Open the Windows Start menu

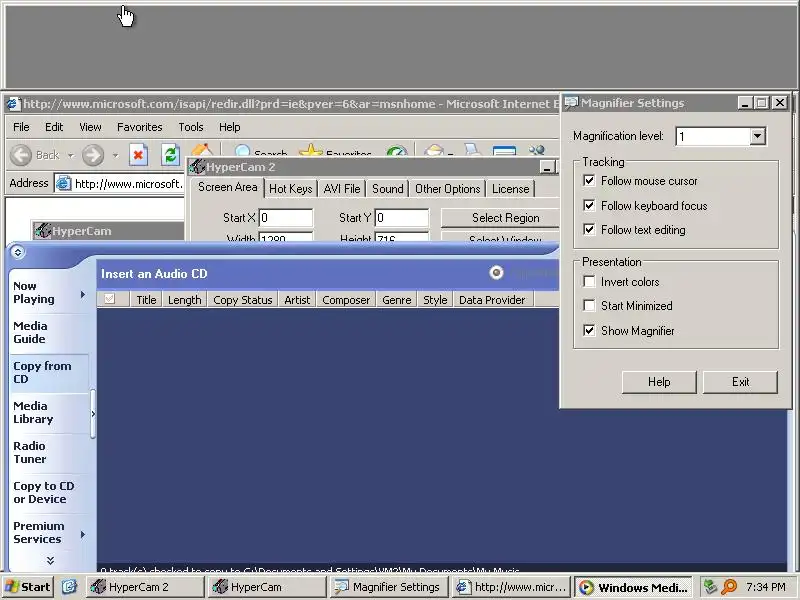tap(28, 587)
